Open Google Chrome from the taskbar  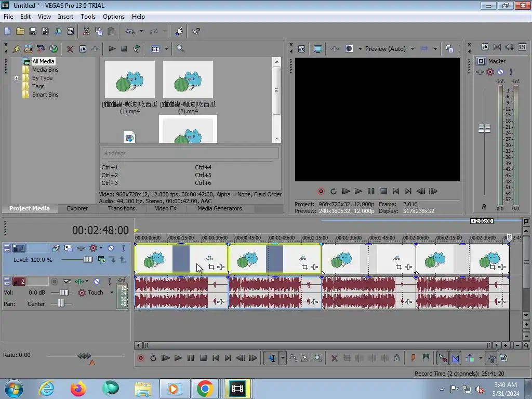(205, 389)
